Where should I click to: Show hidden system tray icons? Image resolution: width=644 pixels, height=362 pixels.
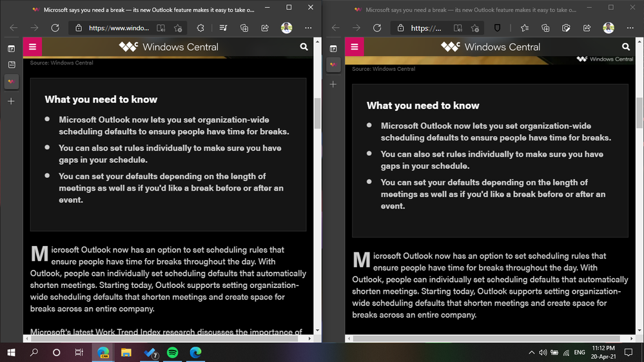(x=531, y=352)
